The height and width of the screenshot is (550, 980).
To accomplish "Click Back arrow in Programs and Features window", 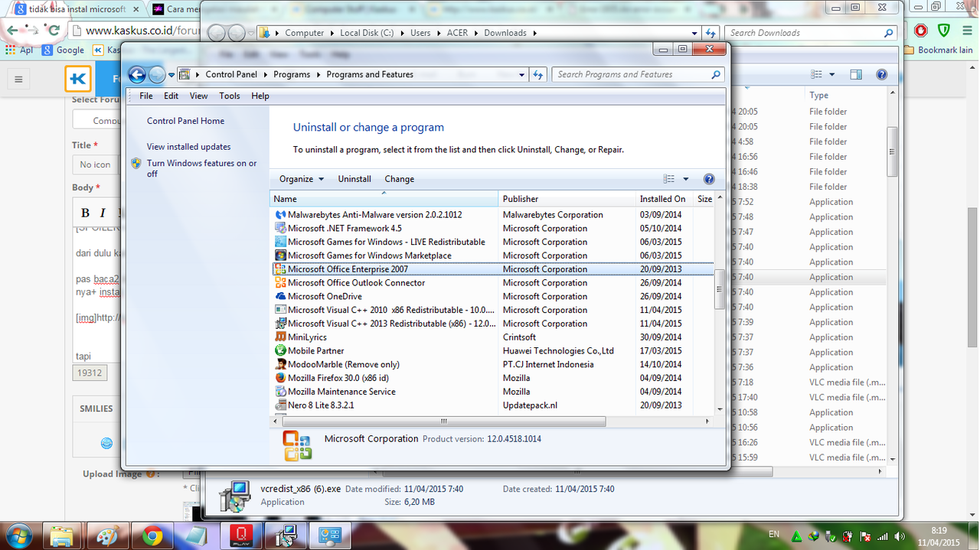I will [137, 74].
